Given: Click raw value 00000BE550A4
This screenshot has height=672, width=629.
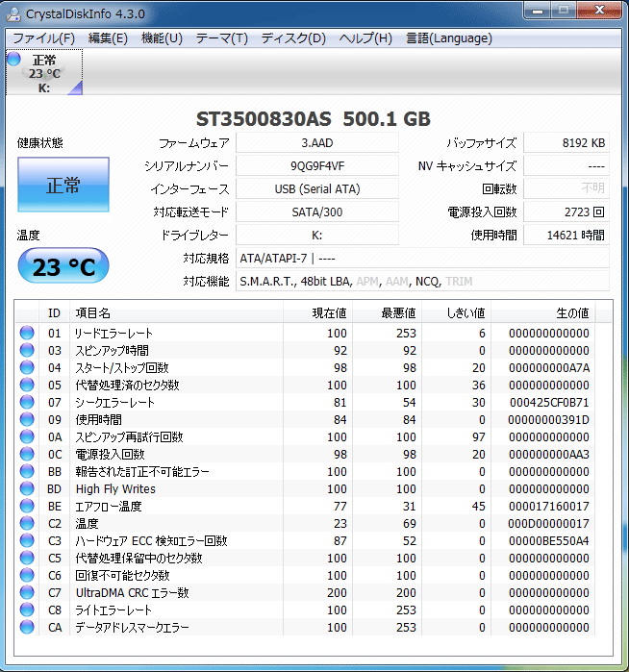Looking at the screenshot, I should (x=549, y=541).
